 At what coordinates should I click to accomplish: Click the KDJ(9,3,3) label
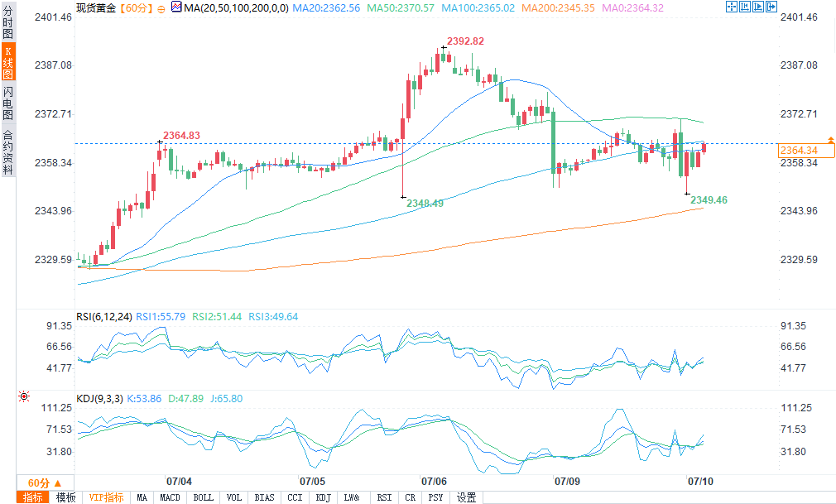[x=99, y=399]
